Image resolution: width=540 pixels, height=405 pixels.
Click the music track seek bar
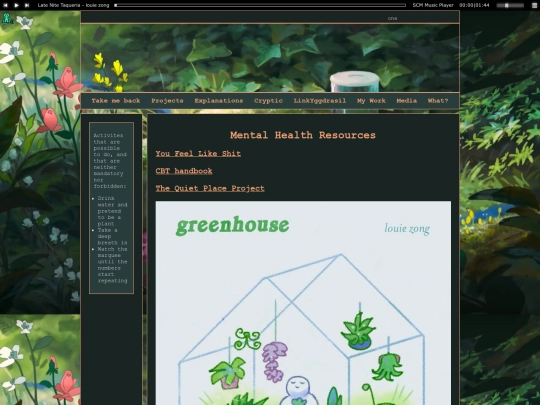260,5
